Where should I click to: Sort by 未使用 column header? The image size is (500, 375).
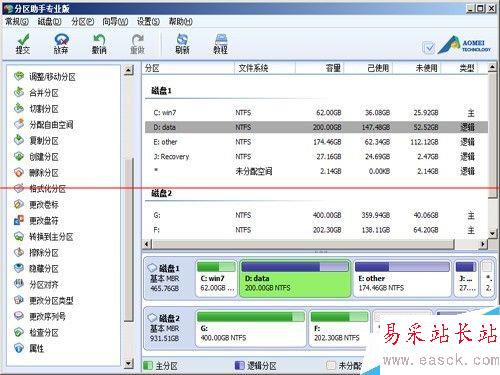417,68
